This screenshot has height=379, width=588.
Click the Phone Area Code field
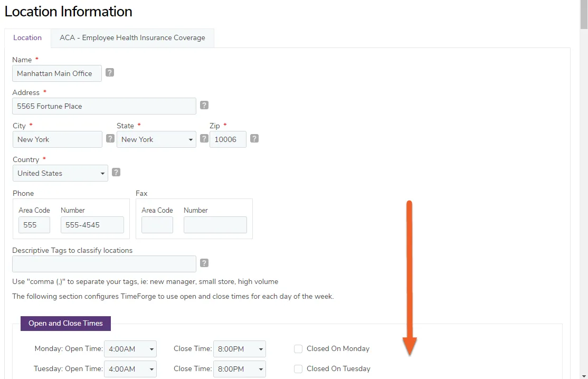point(34,225)
